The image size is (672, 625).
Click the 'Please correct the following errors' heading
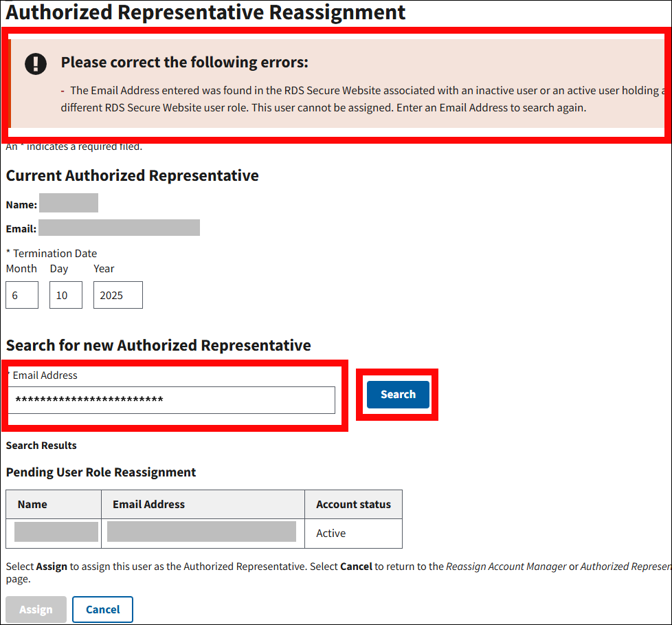[184, 63]
